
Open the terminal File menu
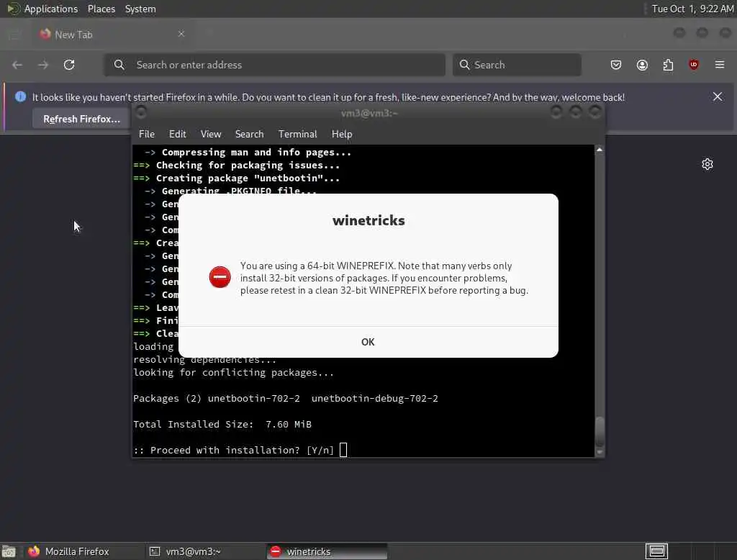[147, 134]
